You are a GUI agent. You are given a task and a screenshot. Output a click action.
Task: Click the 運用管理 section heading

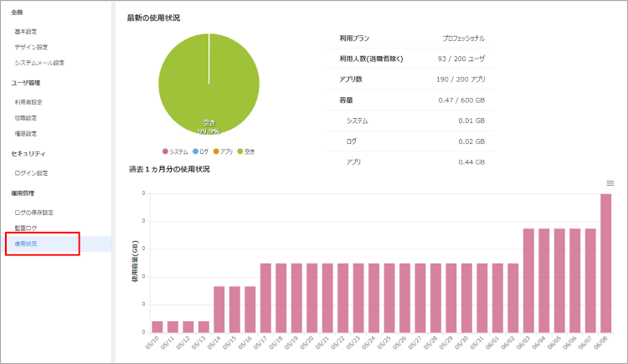(x=23, y=193)
